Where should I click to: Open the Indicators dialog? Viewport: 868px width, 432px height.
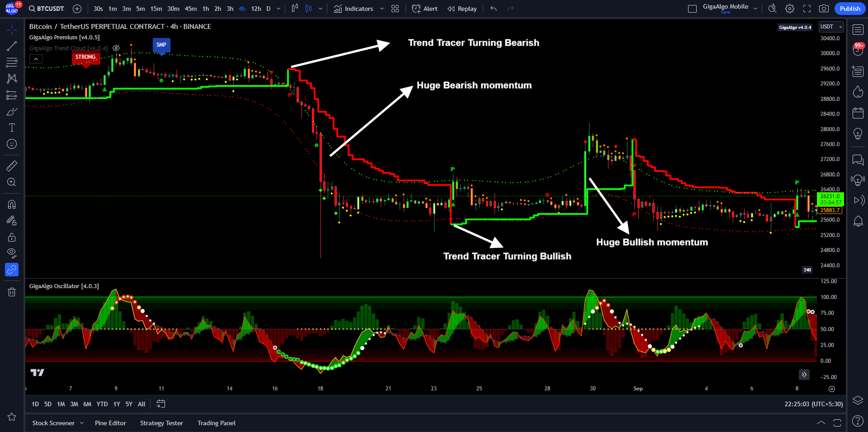click(354, 9)
